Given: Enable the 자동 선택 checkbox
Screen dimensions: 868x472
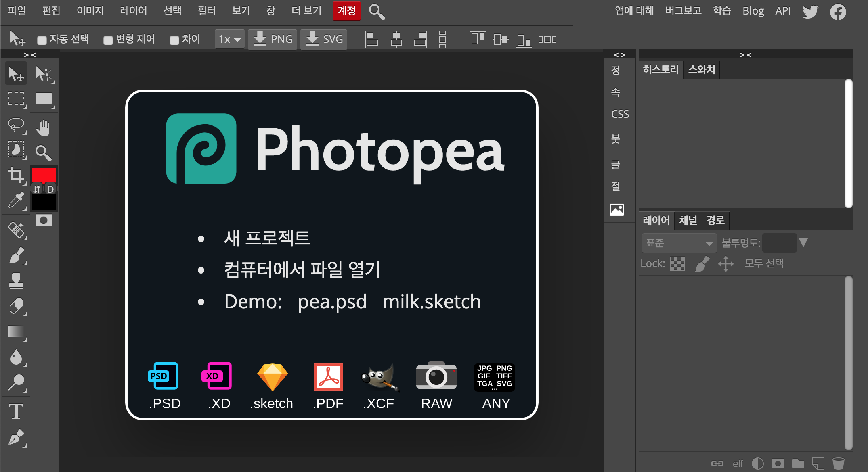Looking at the screenshot, I should pos(42,40).
